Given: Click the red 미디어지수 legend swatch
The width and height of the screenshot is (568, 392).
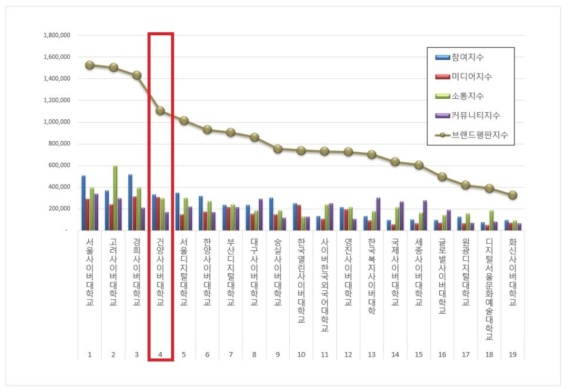Looking at the screenshot, I should coord(442,76).
